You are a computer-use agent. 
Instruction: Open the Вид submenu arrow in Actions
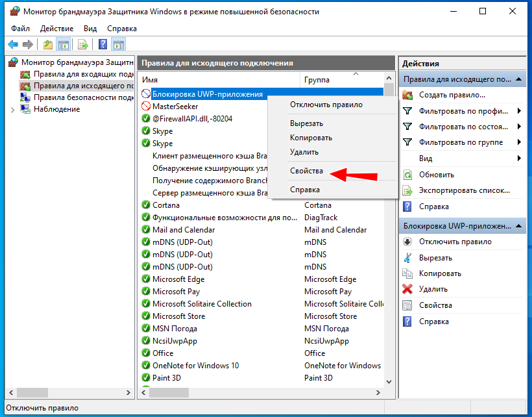(519, 158)
